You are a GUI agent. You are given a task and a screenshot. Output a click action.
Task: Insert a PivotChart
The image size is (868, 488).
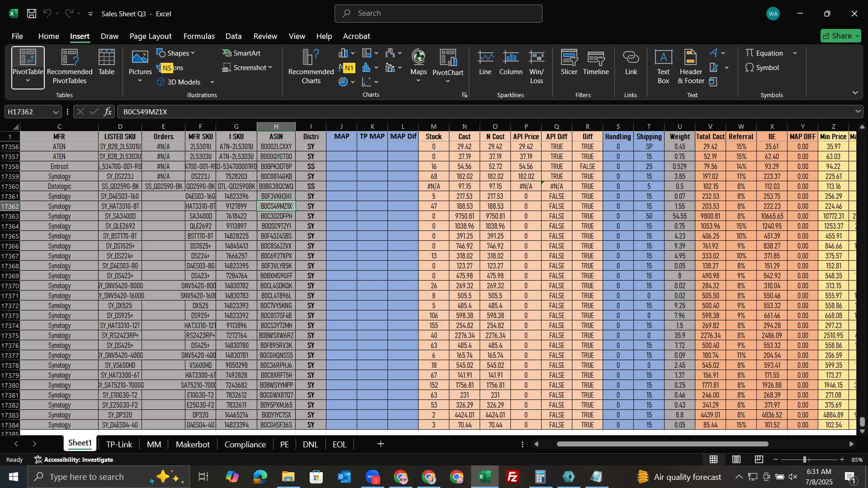(x=448, y=67)
